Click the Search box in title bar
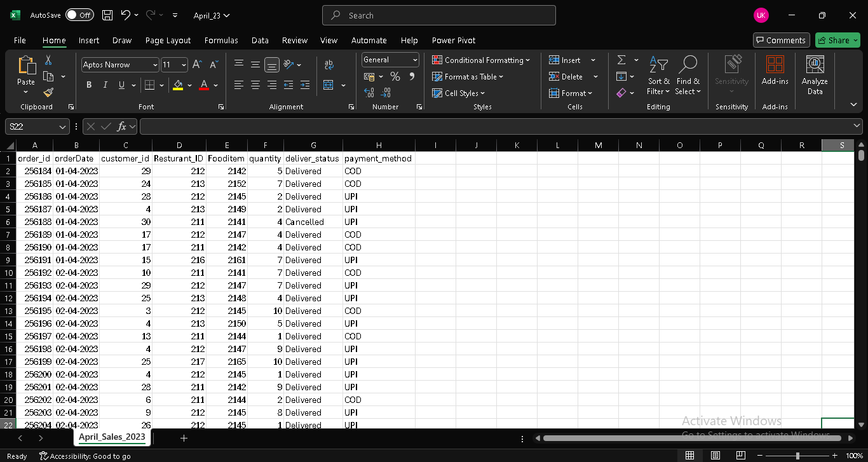Image resolution: width=868 pixels, height=462 pixels. [x=439, y=15]
